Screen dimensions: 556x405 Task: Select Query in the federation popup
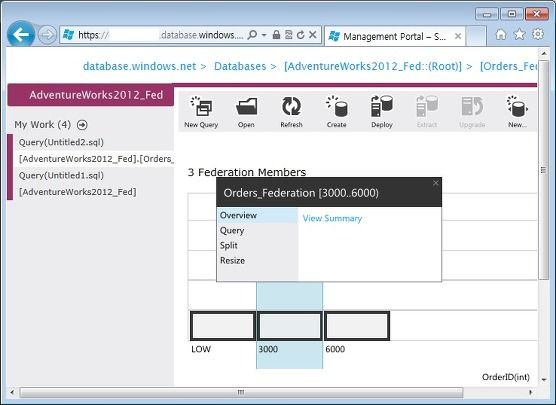pos(257,231)
